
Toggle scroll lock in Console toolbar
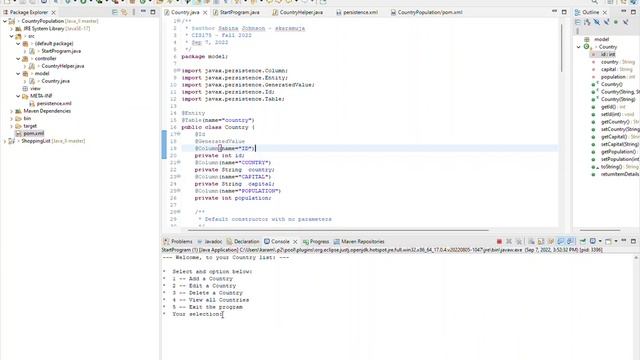(541, 242)
